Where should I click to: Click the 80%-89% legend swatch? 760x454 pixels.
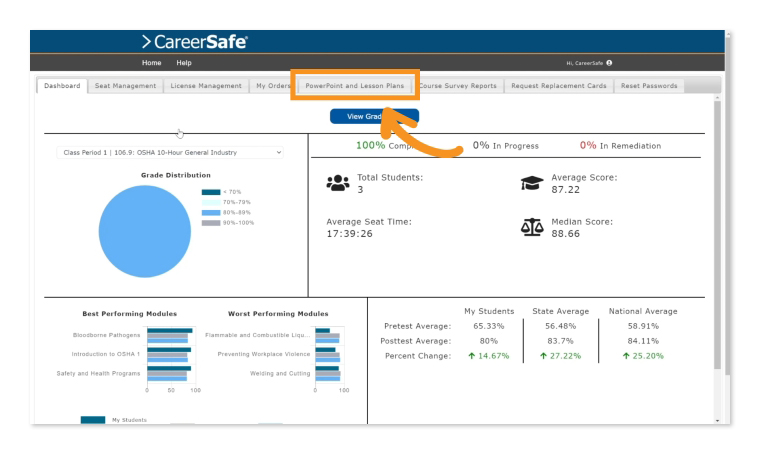click(x=211, y=213)
